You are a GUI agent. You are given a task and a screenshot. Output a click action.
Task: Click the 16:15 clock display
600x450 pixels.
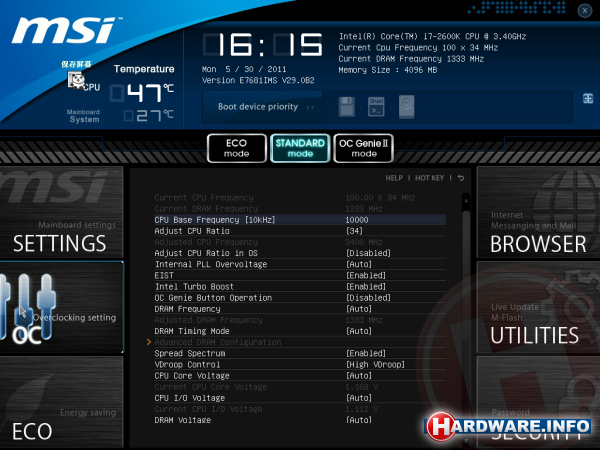[262, 45]
